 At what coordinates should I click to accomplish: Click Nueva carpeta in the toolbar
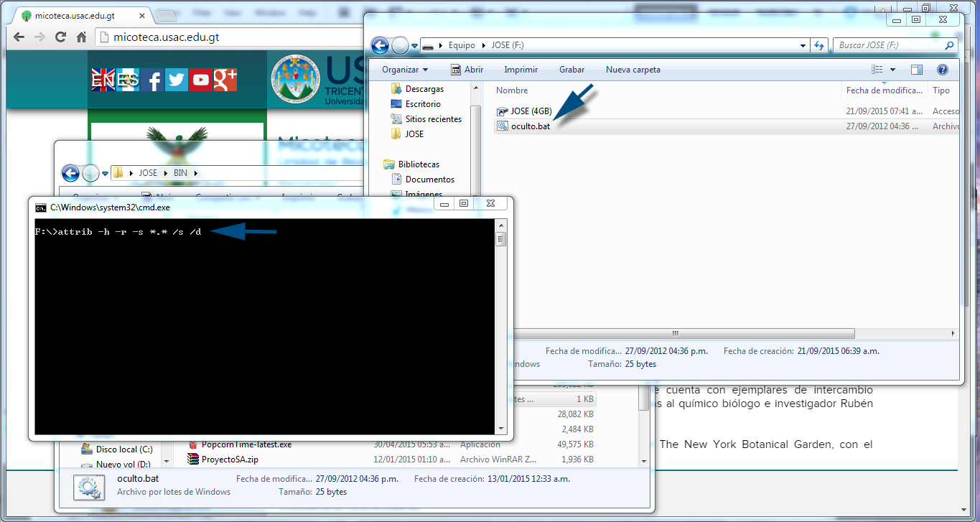click(633, 70)
